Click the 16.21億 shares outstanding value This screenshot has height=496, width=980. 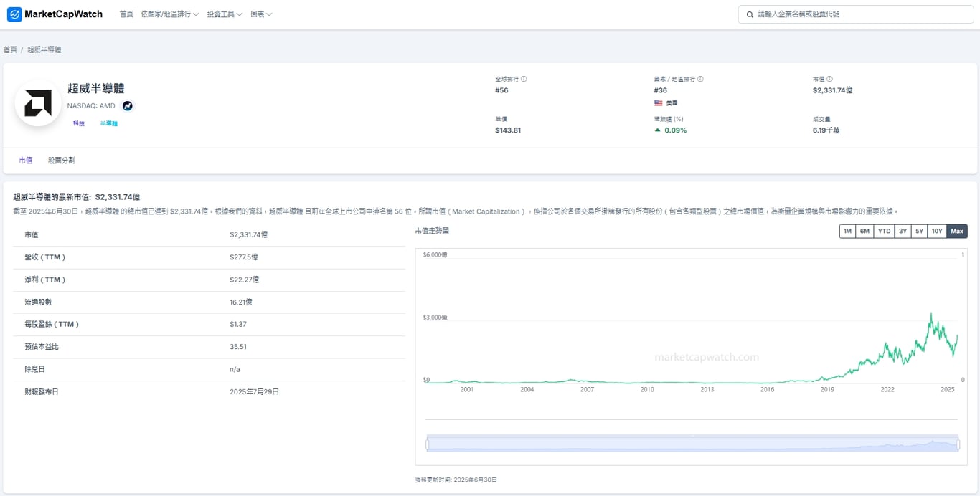point(241,302)
